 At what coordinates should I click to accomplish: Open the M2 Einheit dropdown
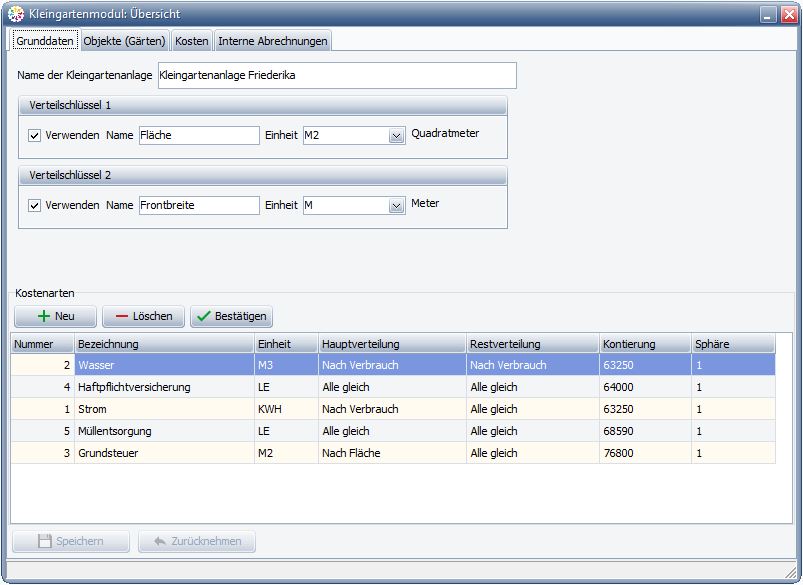point(395,136)
